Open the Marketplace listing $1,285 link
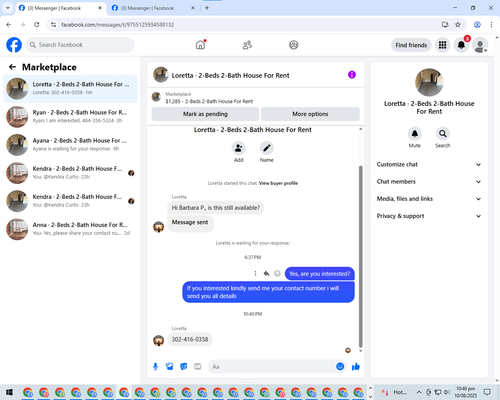This screenshot has height=400, width=500. [209, 101]
